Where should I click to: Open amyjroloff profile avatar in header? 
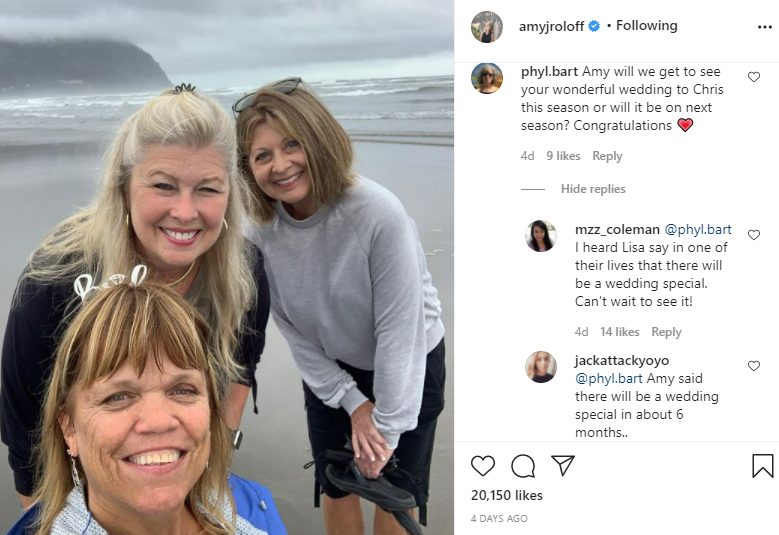pyautogui.click(x=487, y=27)
